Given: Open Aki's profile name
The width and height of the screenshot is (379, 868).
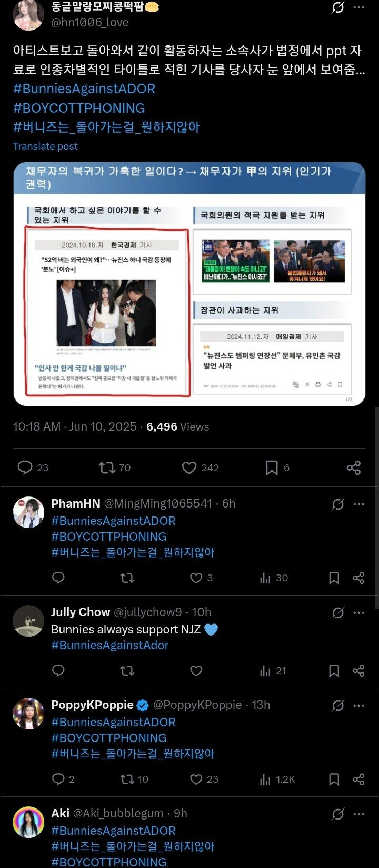Looking at the screenshot, I should point(60,813).
